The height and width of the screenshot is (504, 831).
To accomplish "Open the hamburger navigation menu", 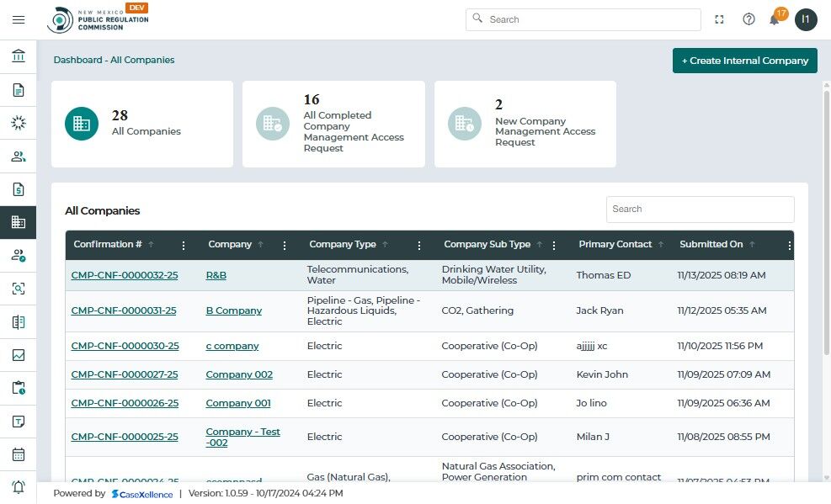I will click(19, 19).
